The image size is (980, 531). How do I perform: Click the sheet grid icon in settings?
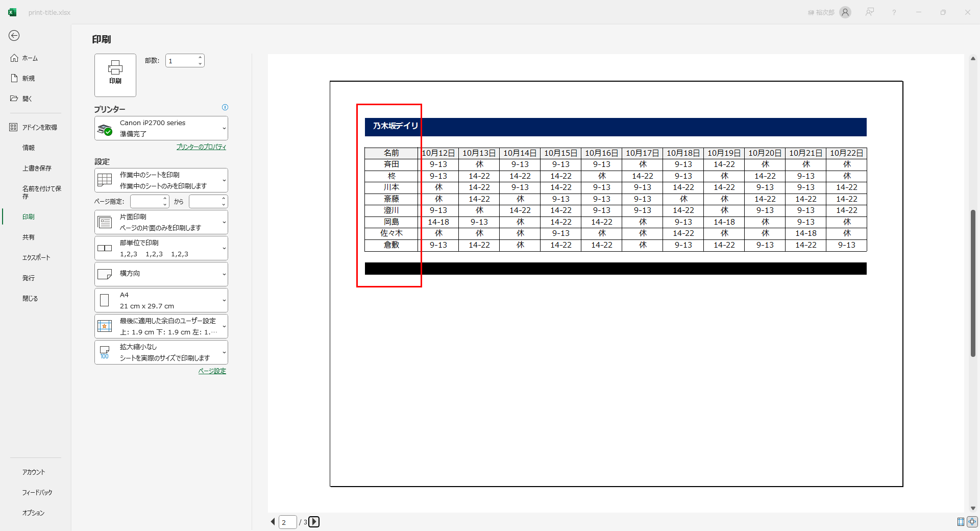click(105, 180)
